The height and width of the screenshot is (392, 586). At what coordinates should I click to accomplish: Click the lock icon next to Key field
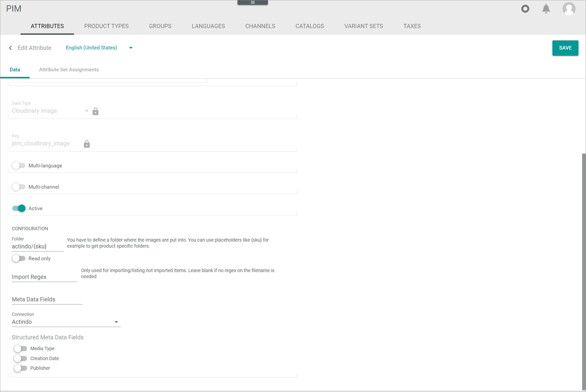[87, 144]
